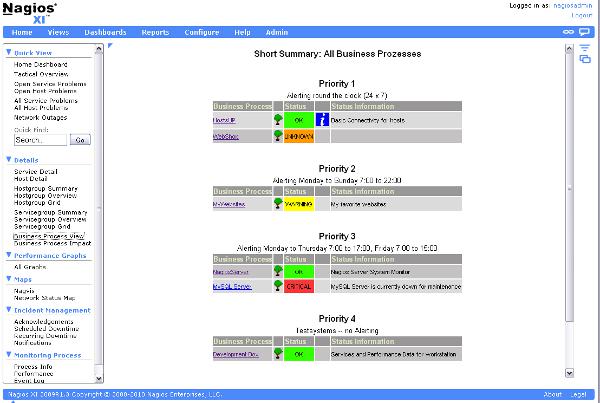The image size is (600, 403).
Task: Collapse the Maps sidebar section
Action: [x=9, y=279]
